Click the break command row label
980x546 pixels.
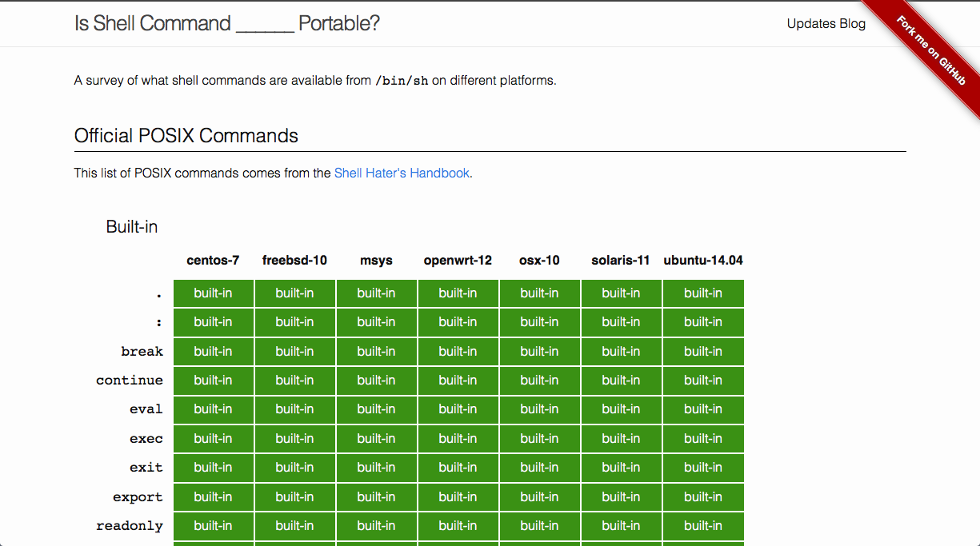coord(142,351)
